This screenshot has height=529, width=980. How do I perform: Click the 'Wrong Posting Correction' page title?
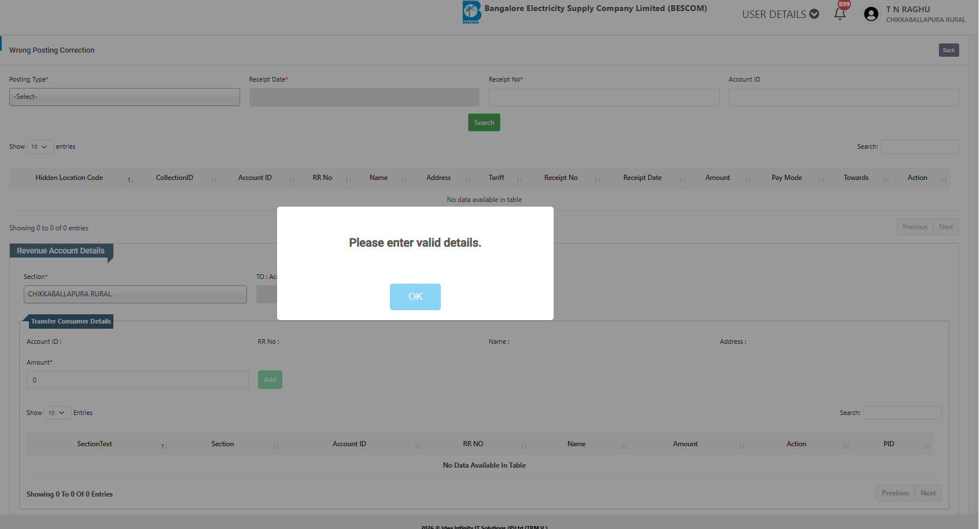[52, 50]
